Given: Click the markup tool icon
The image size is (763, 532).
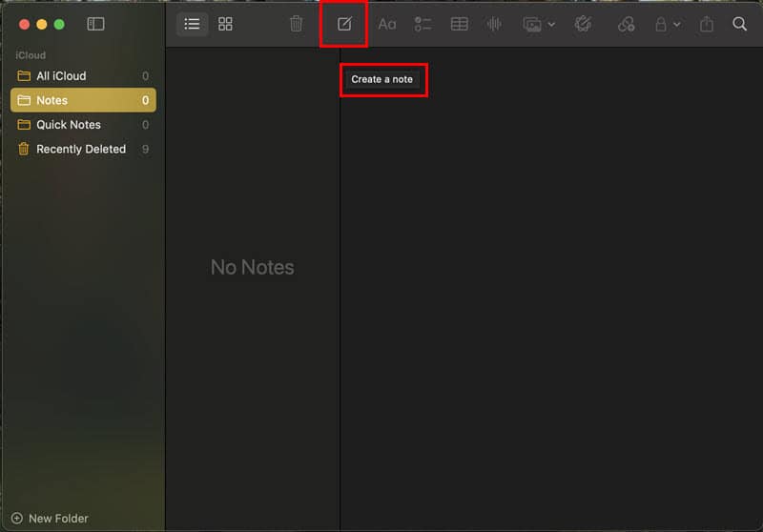Looking at the screenshot, I should click(583, 24).
